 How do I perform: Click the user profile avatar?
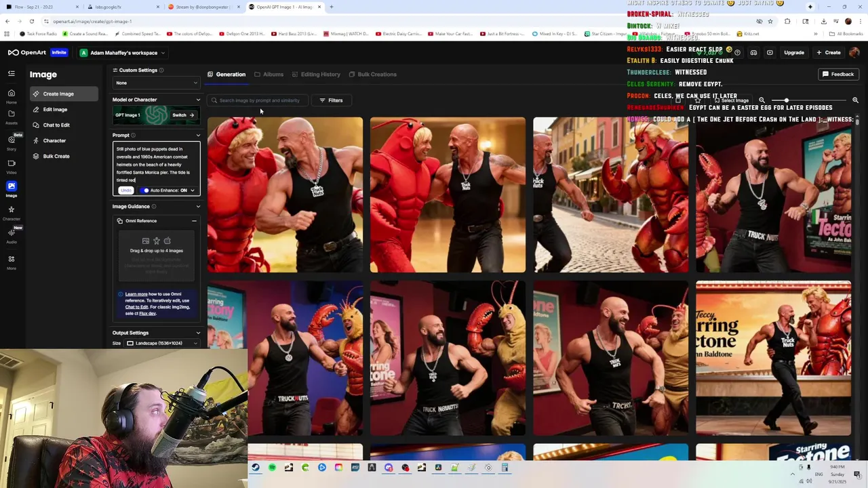pyautogui.click(x=854, y=52)
